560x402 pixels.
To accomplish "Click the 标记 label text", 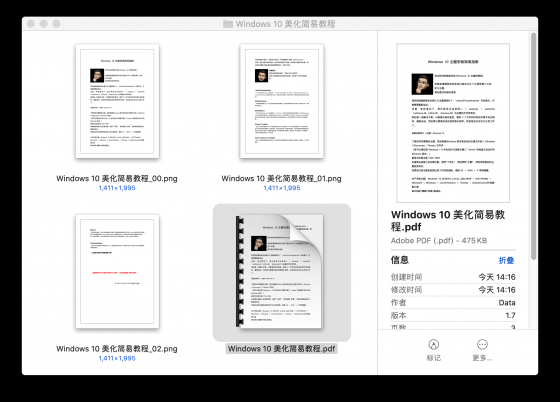I will coord(434,358).
